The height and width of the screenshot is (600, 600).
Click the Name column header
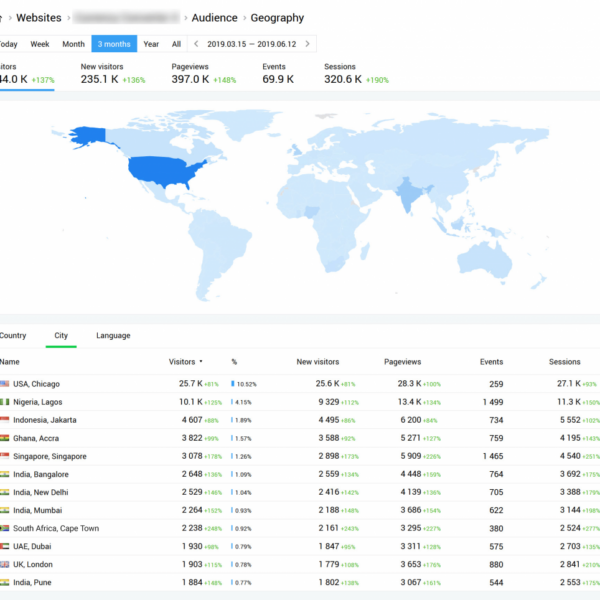tap(10, 362)
